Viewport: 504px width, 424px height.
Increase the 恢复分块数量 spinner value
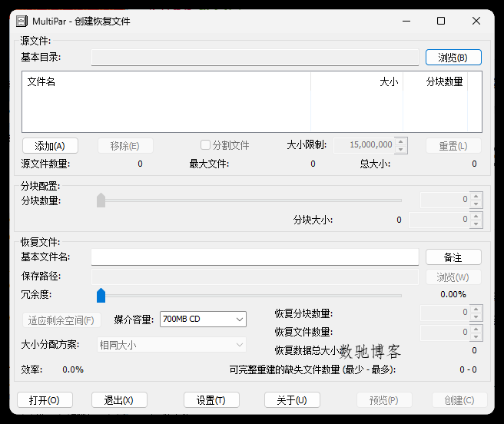click(476, 309)
